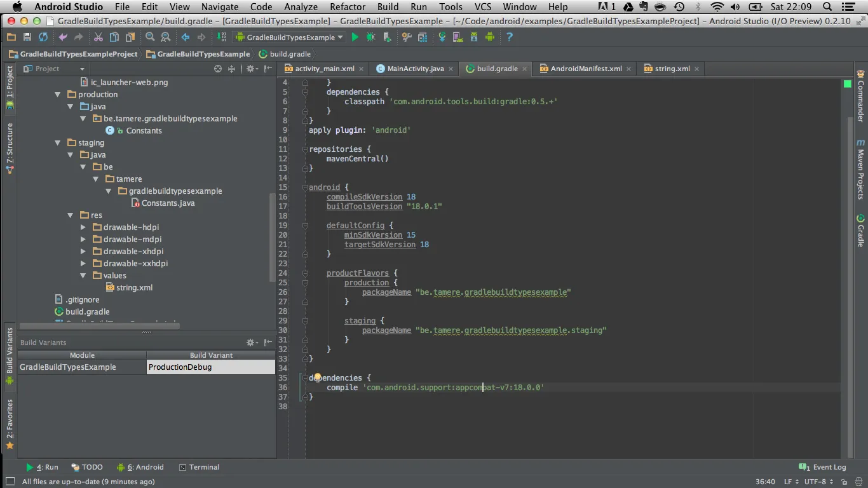Click the Paste clipboard icon

pos(130,37)
